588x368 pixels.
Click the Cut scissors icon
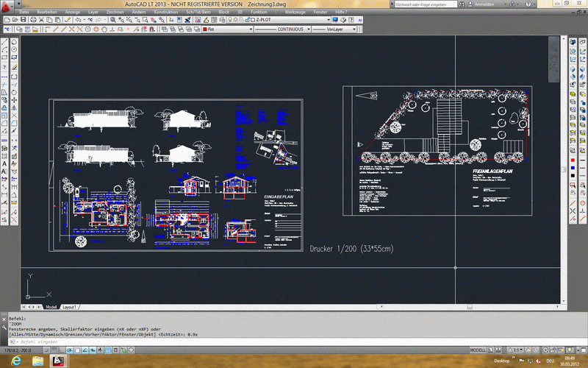(41, 20)
